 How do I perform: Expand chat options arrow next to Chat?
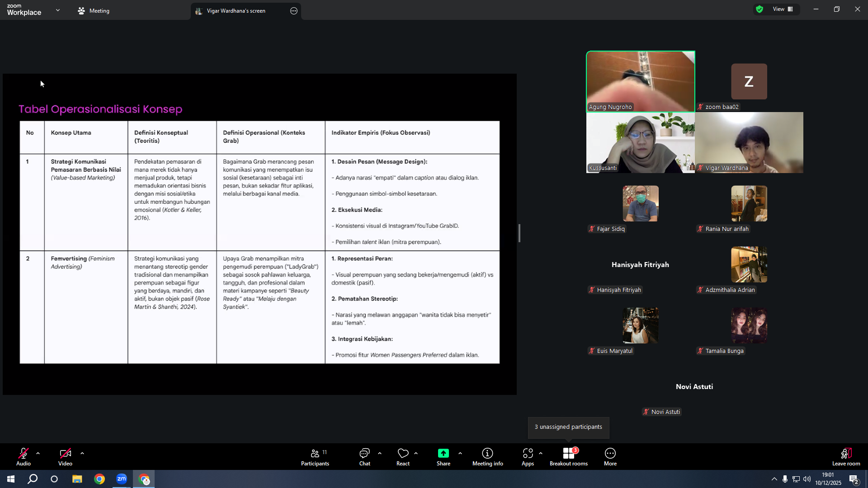(x=380, y=453)
